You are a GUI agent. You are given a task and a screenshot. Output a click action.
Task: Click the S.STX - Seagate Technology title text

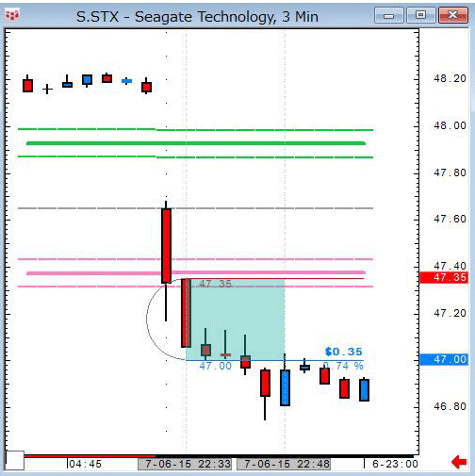coord(197,17)
